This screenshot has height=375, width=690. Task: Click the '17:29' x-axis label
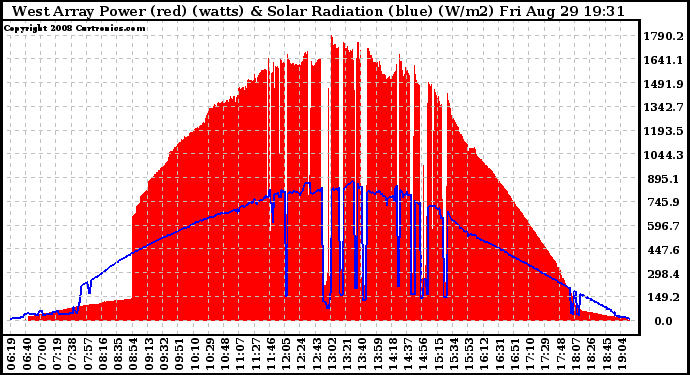coord(545,354)
